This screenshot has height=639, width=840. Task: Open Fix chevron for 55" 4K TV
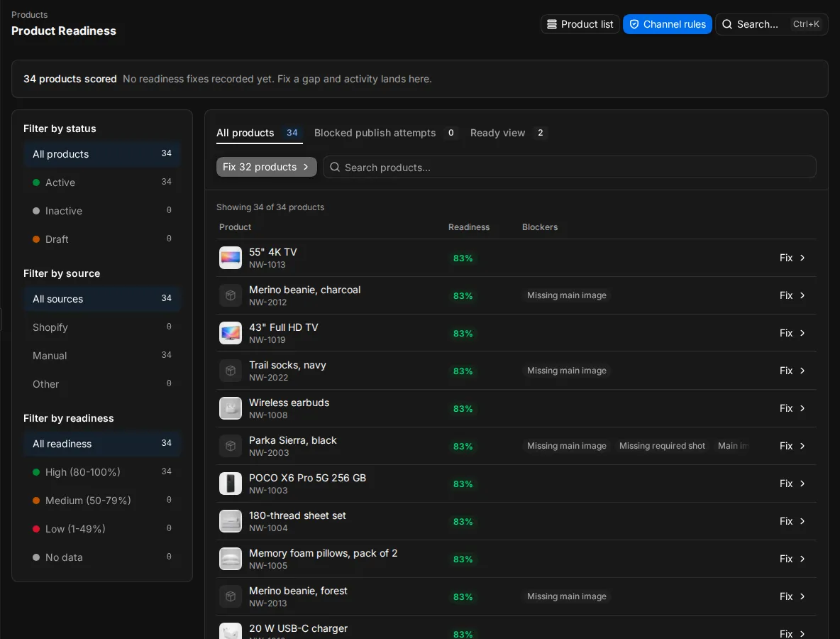point(802,258)
